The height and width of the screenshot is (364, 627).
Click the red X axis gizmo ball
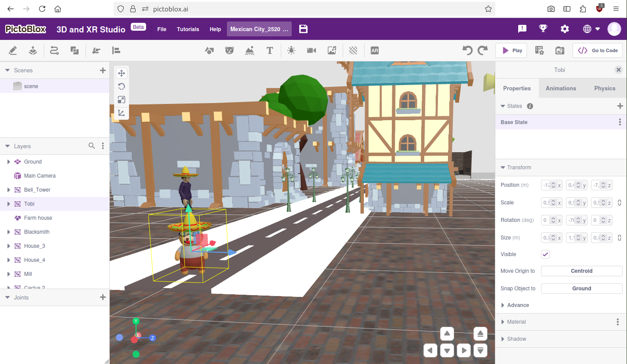[x=134, y=339]
